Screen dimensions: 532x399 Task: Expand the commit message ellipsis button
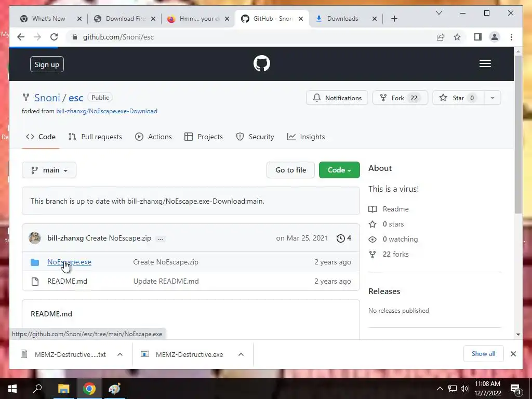tap(161, 238)
